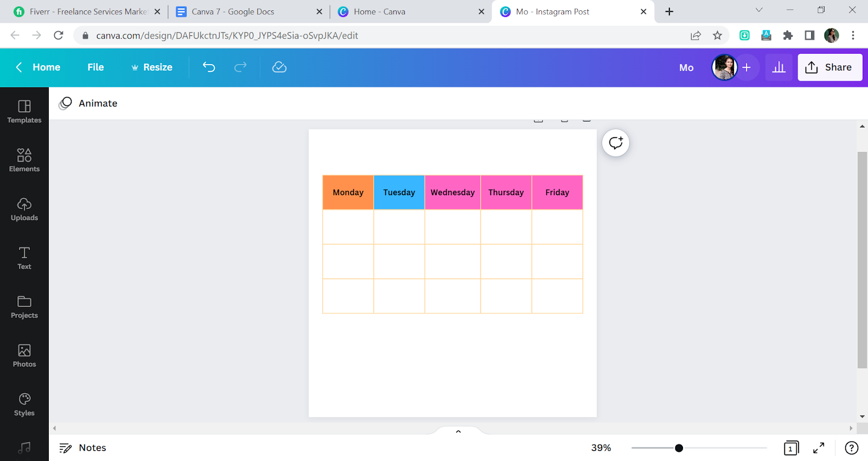Close the Fiverr browser tab
The height and width of the screenshot is (461, 868).
pos(157,11)
